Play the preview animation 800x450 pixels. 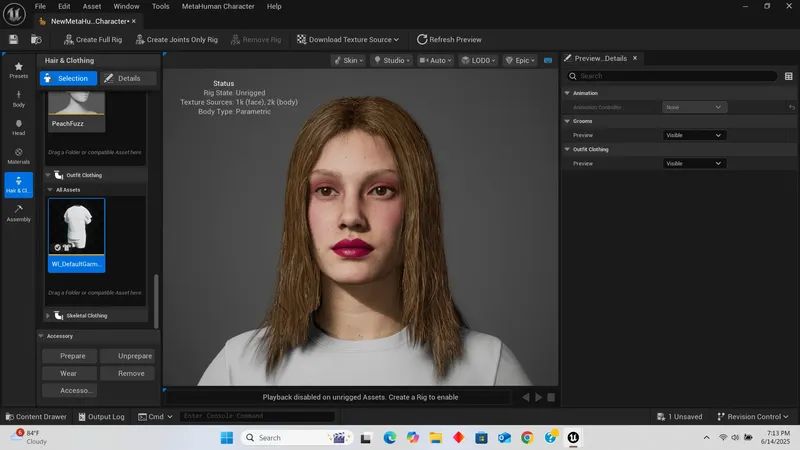[538, 397]
